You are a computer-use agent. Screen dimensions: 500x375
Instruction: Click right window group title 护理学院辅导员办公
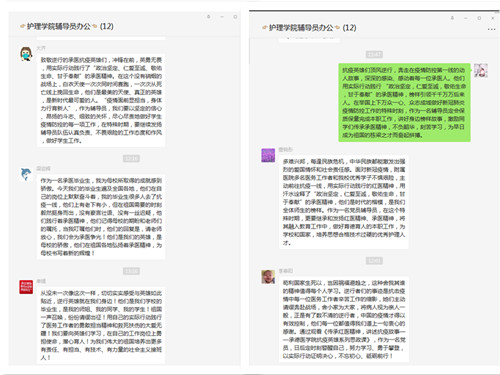[301, 28]
